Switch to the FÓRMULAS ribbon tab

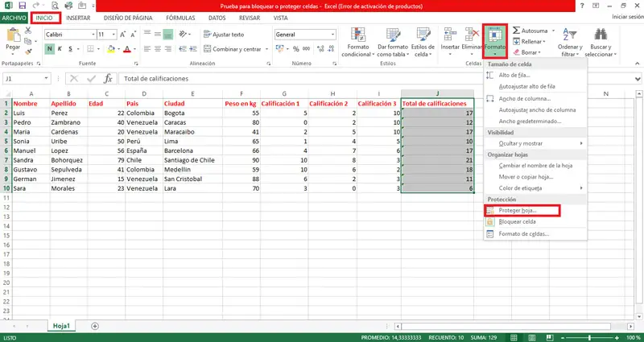(180, 18)
